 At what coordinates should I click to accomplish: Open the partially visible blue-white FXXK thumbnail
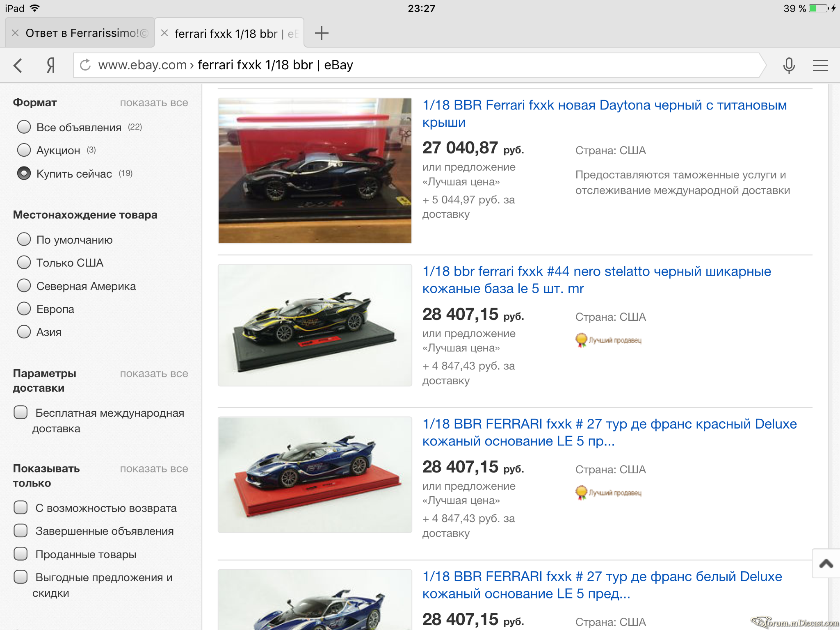pos(315,600)
